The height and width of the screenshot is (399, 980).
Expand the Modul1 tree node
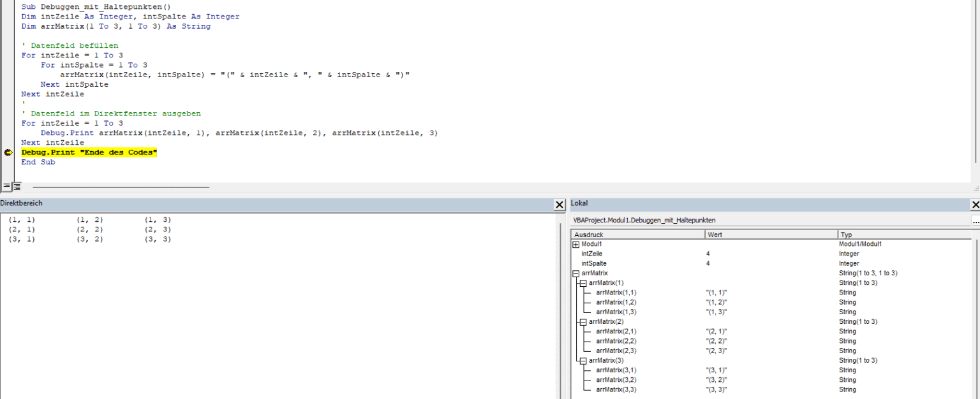click(576, 243)
